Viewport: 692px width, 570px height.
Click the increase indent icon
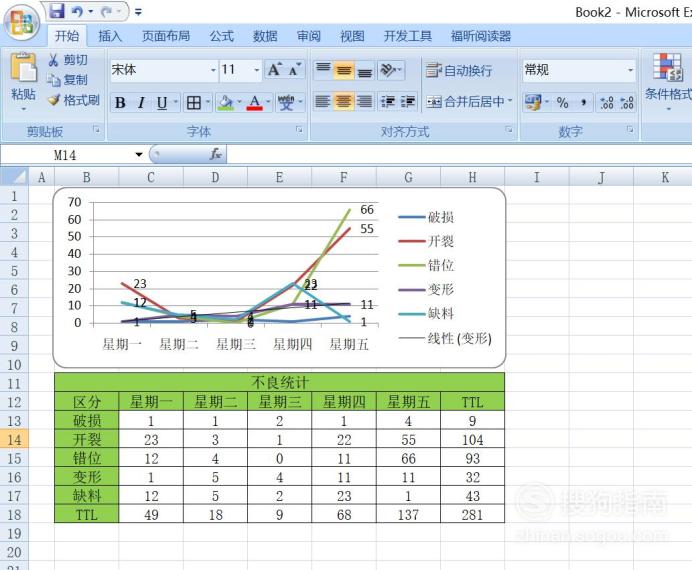pyautogui.click(x=408, y=101)
